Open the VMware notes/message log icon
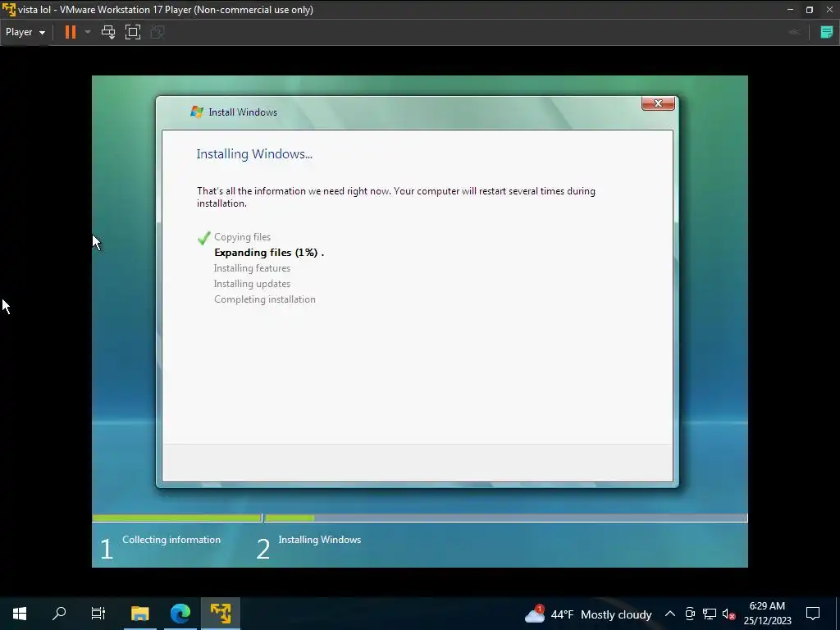The width and height of the screenshot is (840, 630). click(827, 32)
